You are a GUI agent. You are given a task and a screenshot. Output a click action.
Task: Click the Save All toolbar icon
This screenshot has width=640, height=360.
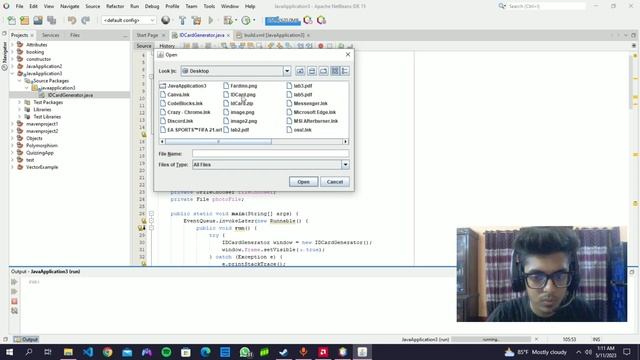[x=51, y=20]
